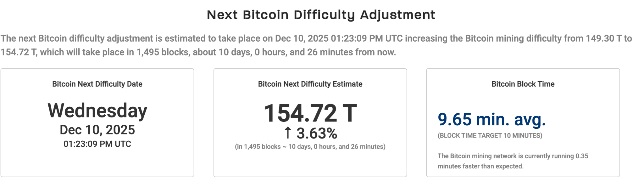This screenshot has width=644, height=187.
Task: Click the "0.35 minutes faster than expected" sentence
Action: (513, 161)
